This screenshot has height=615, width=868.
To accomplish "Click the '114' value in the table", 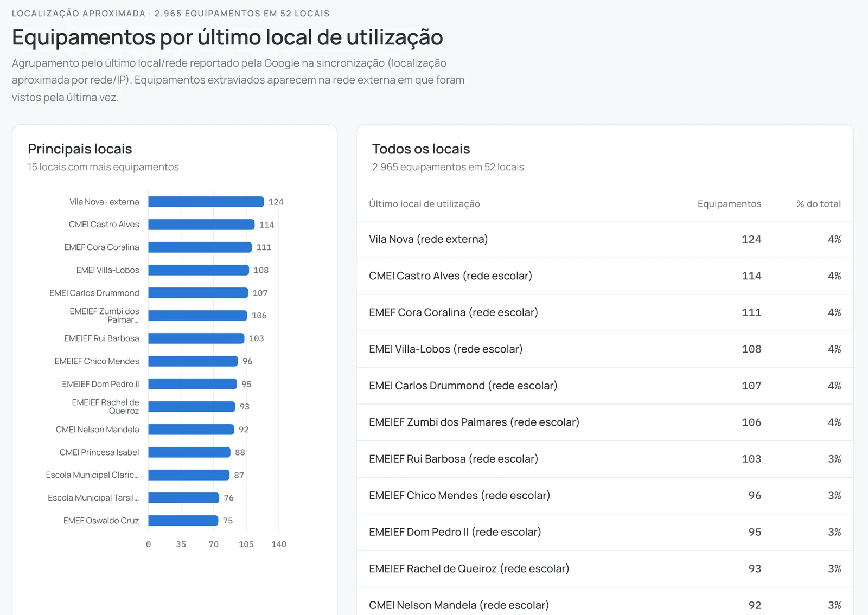I will click(x=751, y=276).
